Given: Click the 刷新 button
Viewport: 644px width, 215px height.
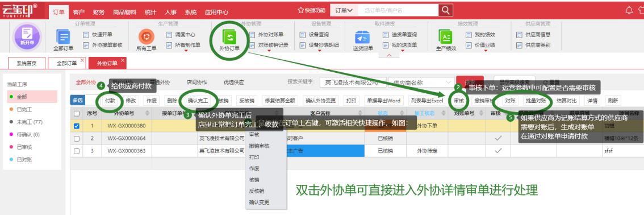Looking at the screenshot, I should [612, 100].
